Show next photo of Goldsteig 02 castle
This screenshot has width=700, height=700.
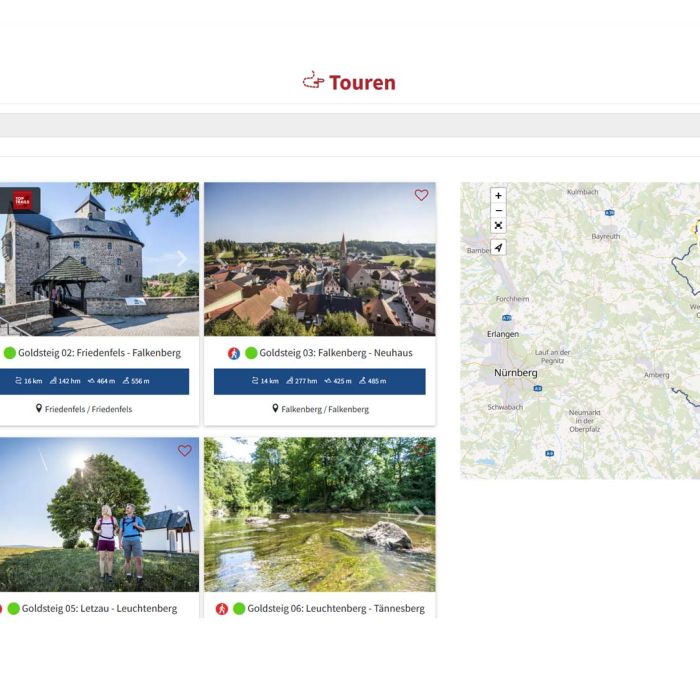[181, 259]
